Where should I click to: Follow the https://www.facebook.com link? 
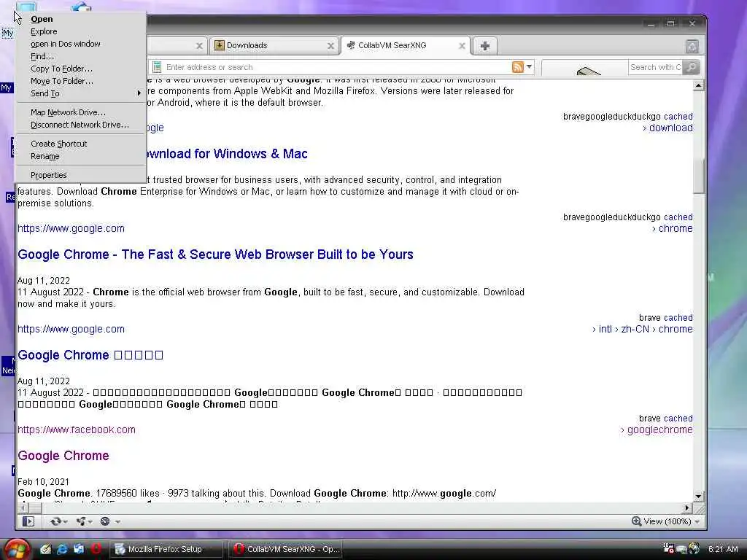tap(76, 429)
